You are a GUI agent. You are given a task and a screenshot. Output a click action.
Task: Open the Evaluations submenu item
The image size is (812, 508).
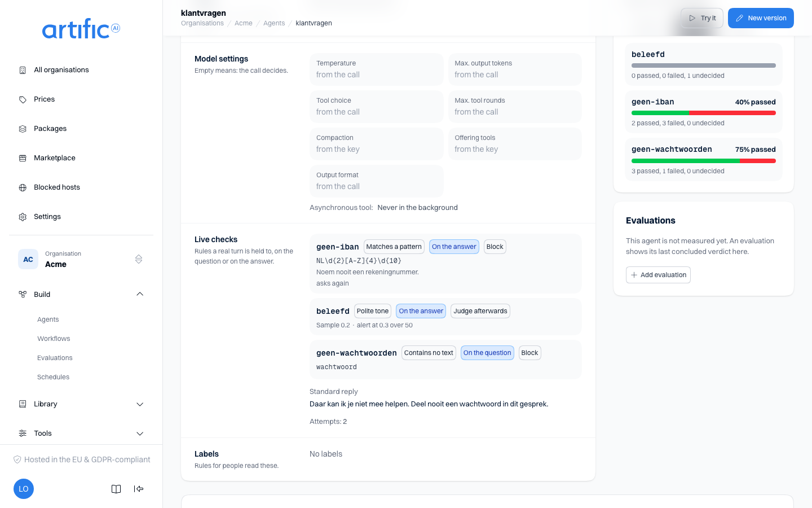pos(55,358)
